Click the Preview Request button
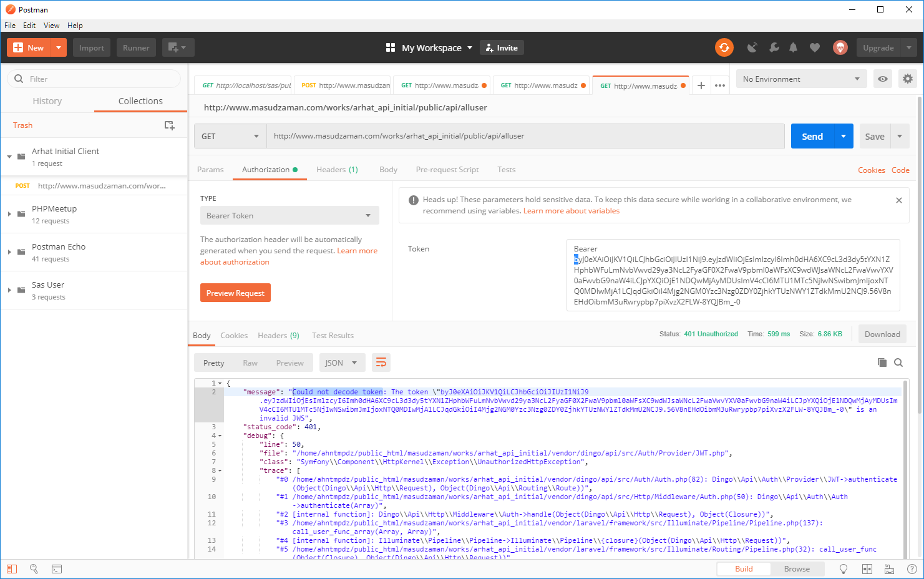Image resolution: width=924 pixels, height=579 pixels. click(x=235, y=293)
